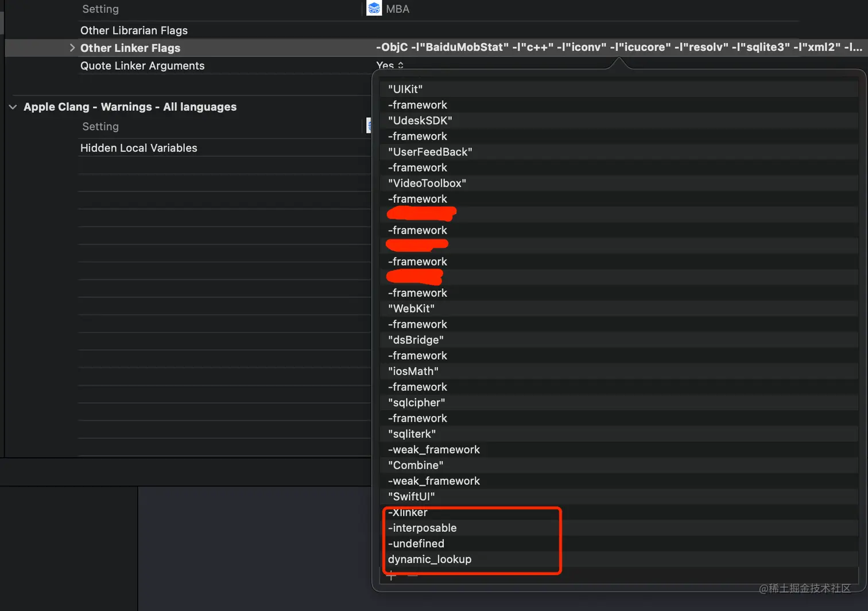Select the "dsBridge" flag entry
Screen dimensions: 868x611
619,340
